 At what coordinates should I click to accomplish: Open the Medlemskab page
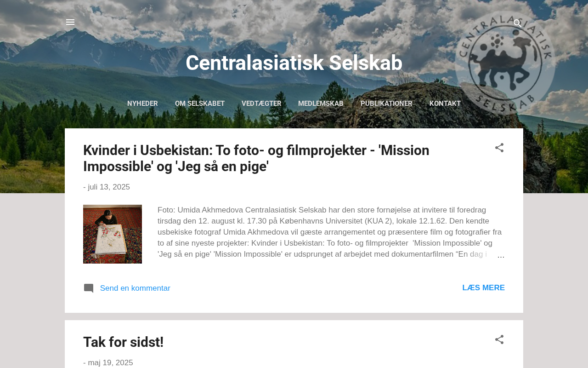point(321,103)
